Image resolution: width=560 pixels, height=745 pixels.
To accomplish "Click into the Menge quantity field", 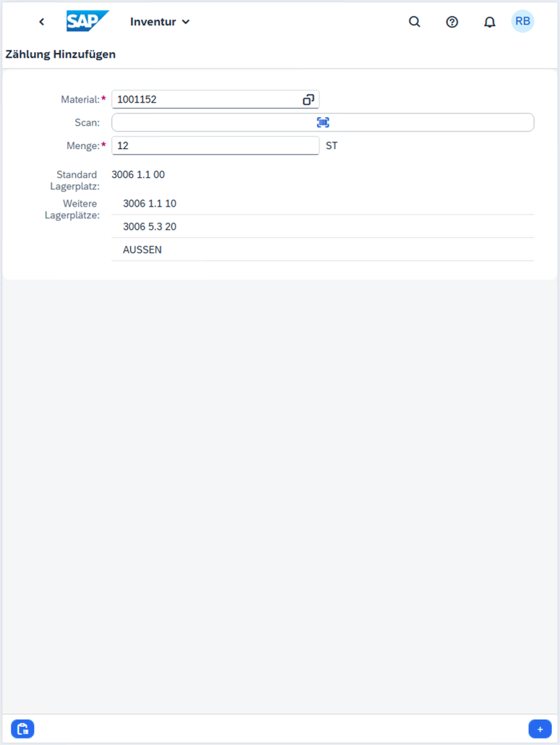I will coord(215,146).
